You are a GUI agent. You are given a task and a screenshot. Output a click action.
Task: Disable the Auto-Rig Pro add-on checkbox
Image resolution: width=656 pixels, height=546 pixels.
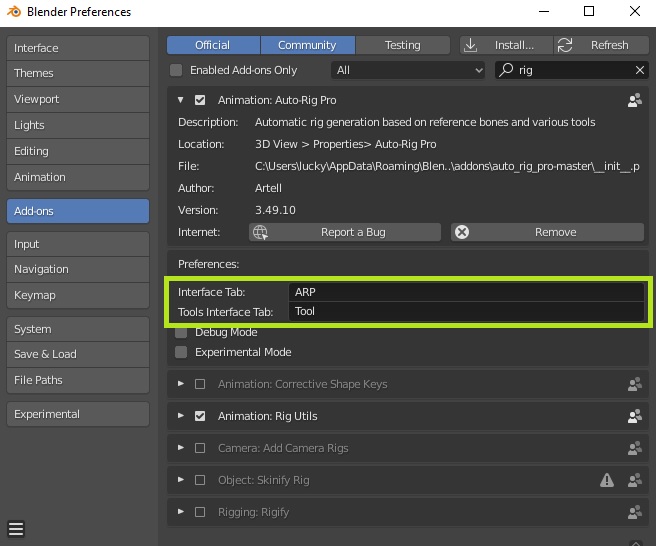click(200, 100)
